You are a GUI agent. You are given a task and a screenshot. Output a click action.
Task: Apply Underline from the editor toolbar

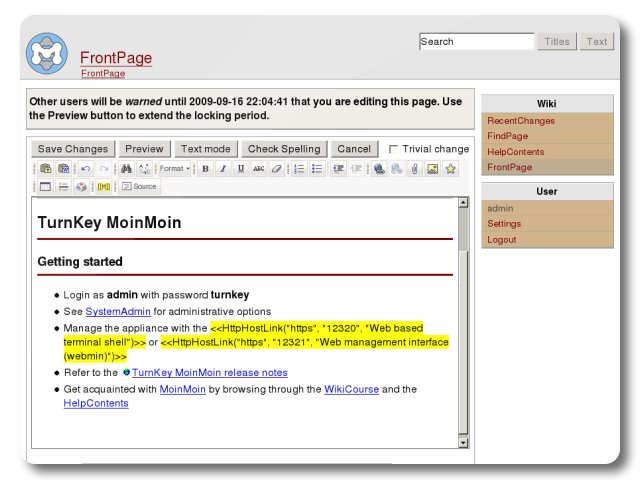(240, 169)
